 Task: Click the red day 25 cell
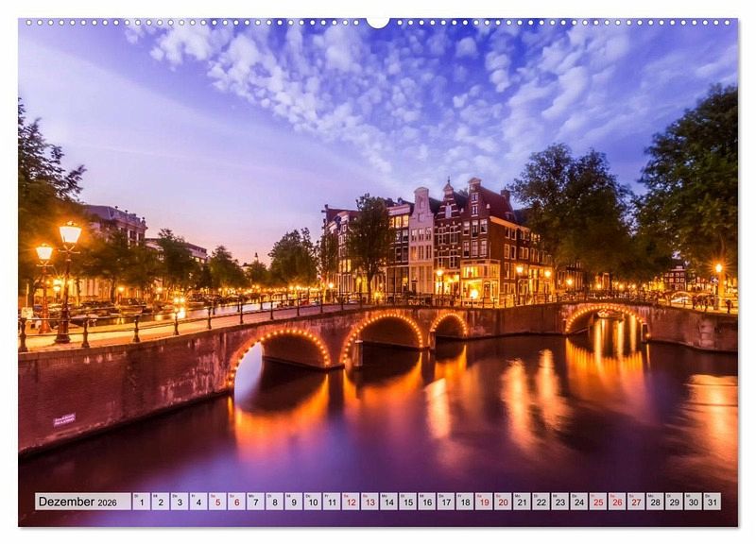597,502
